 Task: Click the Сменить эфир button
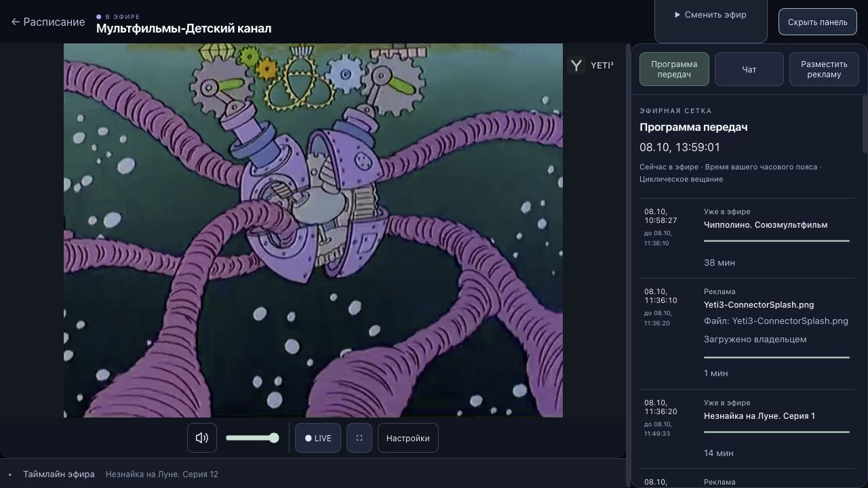[711, 15]
